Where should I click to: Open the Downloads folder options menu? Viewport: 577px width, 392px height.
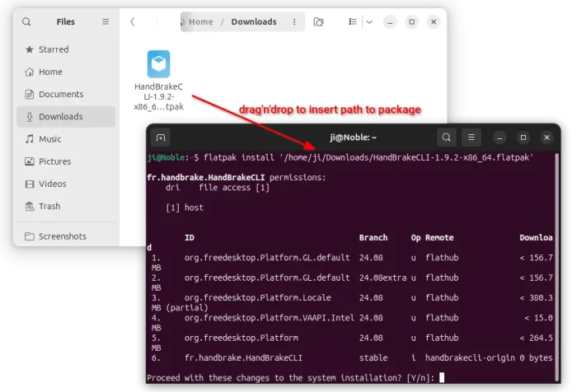(x=294, y=22)
